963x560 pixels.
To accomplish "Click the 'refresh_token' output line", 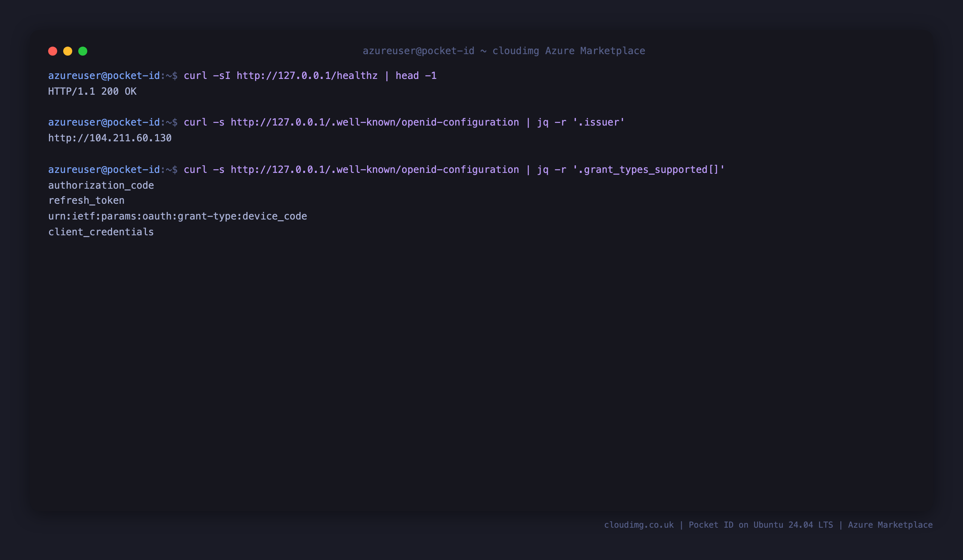I will (x=87, y=200).
